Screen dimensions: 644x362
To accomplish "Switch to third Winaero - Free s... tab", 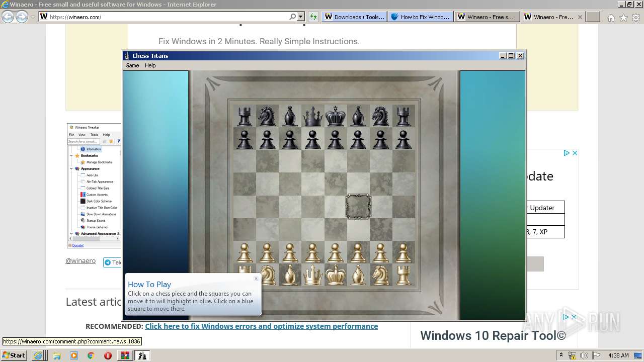I will coord(487,17).
